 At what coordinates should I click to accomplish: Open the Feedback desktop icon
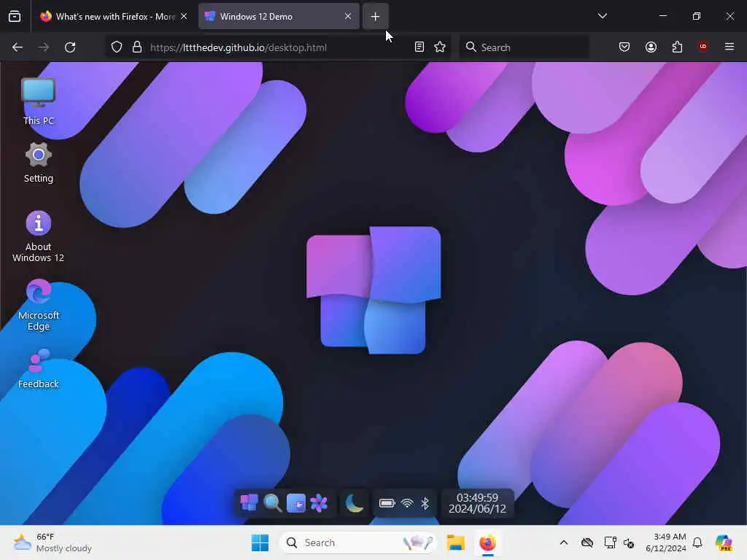pos(39,368)
